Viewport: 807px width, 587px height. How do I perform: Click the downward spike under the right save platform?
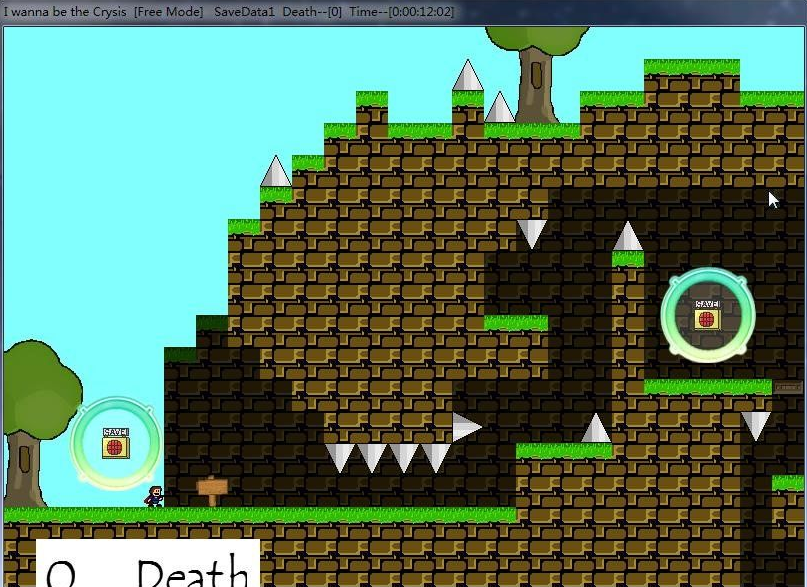point(756,427)
